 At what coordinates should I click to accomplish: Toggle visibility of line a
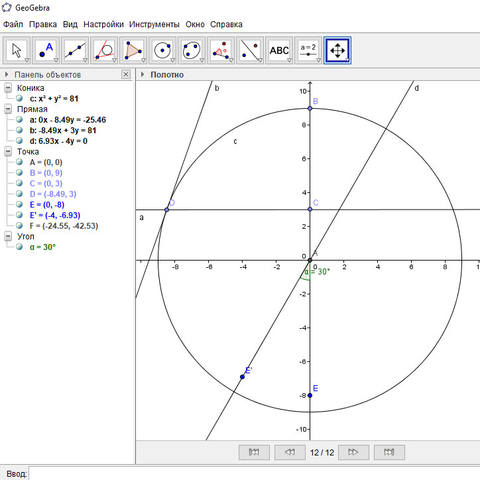pos(19,119)
